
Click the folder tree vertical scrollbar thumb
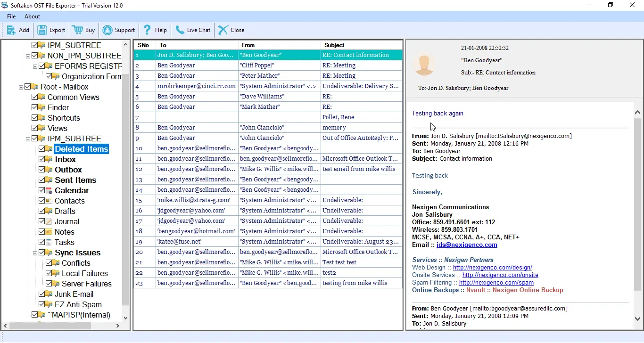(125, 188)
